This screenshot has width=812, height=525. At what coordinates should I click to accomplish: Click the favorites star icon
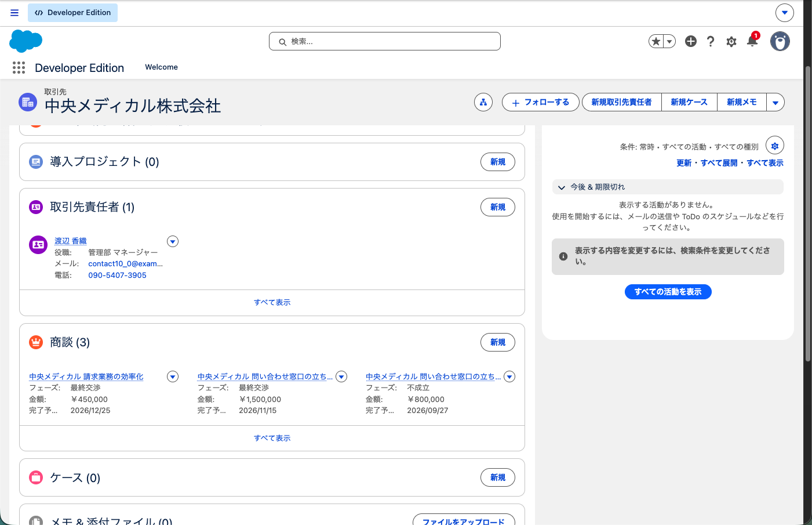click(x=656, y=41)
